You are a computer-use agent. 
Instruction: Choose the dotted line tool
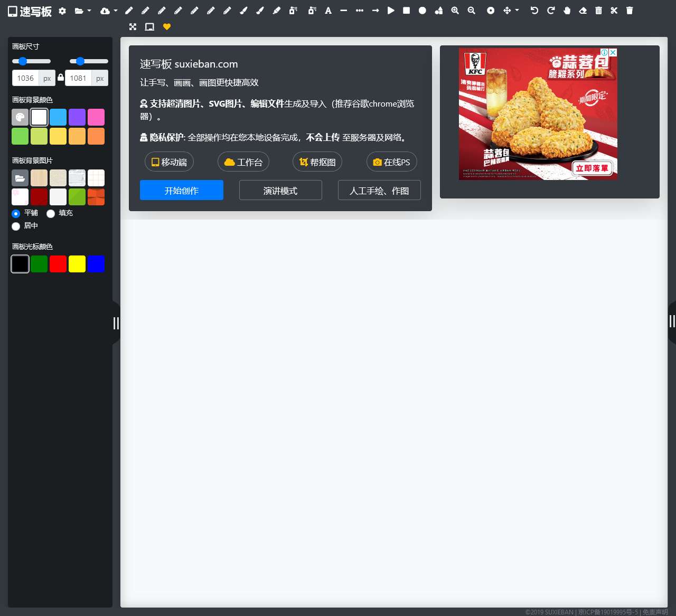(x=360, y=11)
